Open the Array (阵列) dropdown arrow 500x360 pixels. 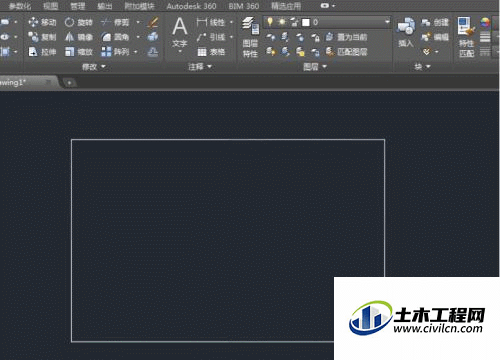click(x=136, y=52)
